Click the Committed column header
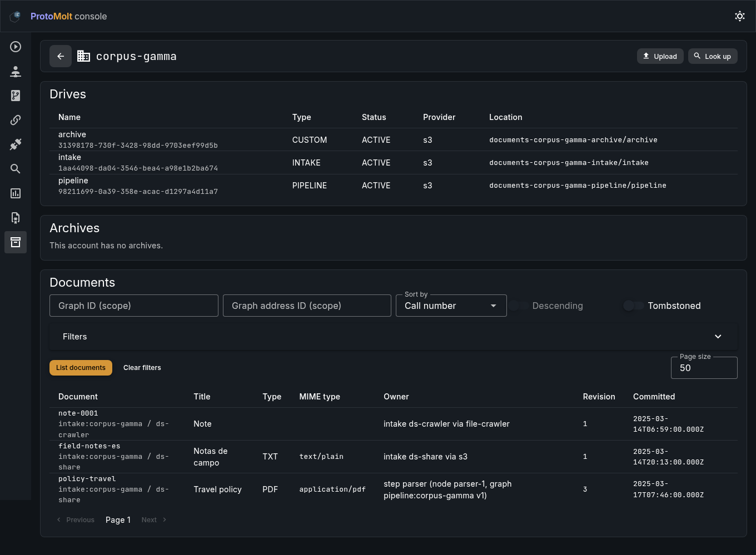 (x=654, y=397)
